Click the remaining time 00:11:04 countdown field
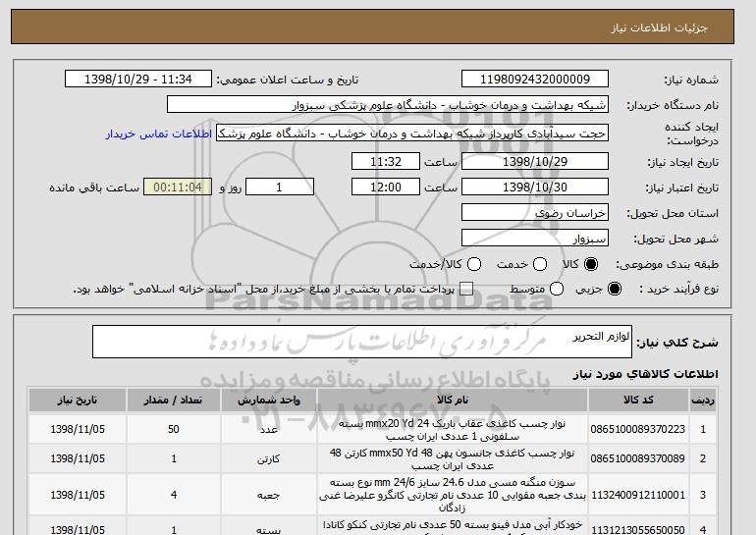Image resolution: width=756 pixels, height=535 pixels. click(178, 187)
